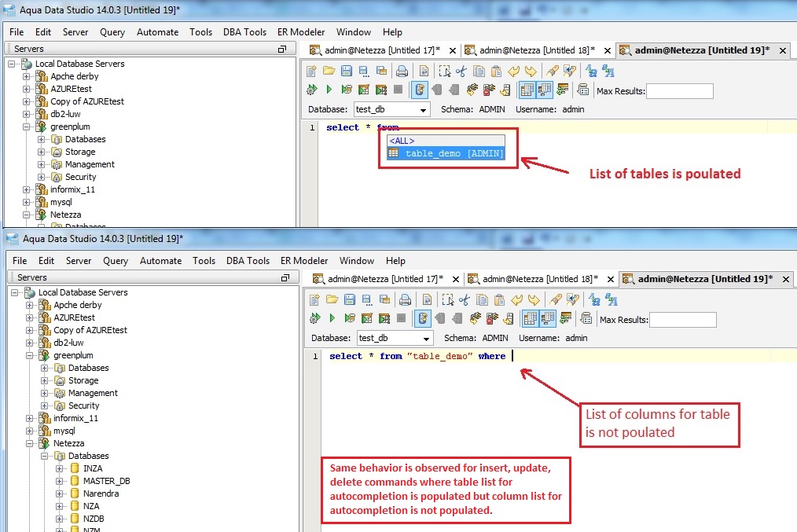The height and width of the screenshot is (532, 797).
Task: Click Paste clipboard icon in upper window toolbar
Action: coord(497,72)
